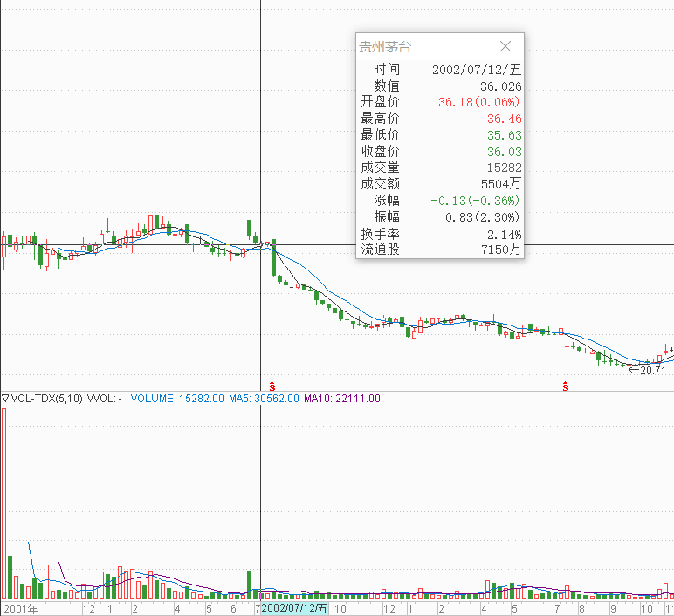Image resolution: width=674 pixels, height=616 pixels.
Task: Click the right-hand red S marker
Action: pos(566,385)
